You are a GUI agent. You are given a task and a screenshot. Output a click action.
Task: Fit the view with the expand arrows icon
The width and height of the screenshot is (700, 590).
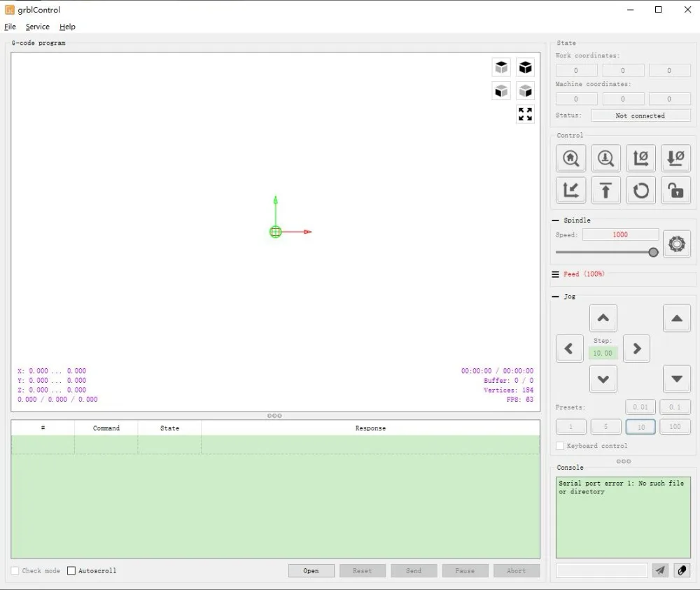(525, 114)
